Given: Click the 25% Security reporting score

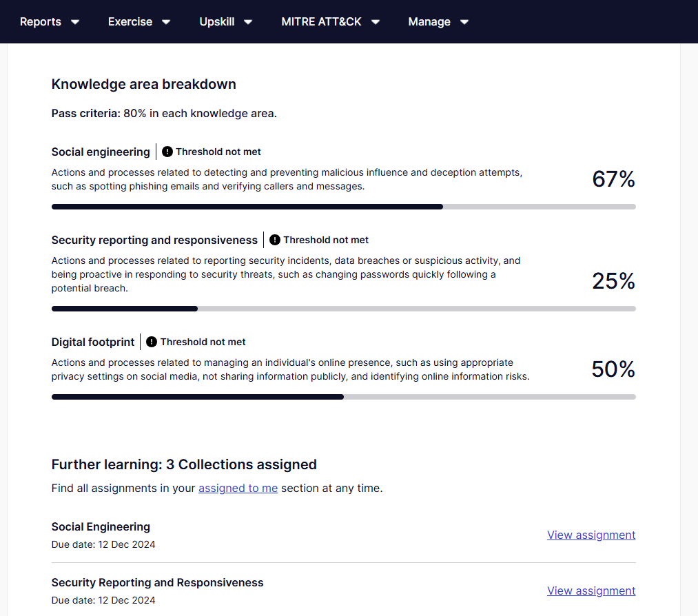Looking at the screenshot, I should [x=613, y=281].
